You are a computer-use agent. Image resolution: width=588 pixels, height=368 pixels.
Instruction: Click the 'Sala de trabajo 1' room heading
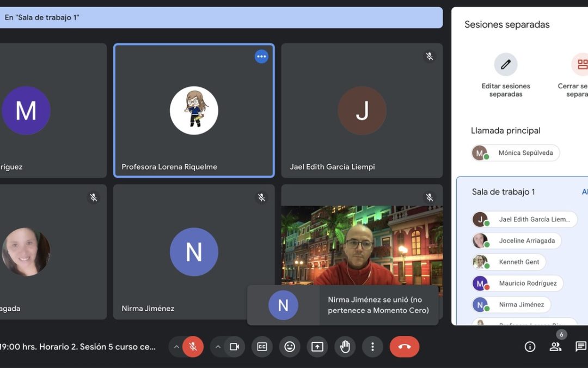[503, 192]
